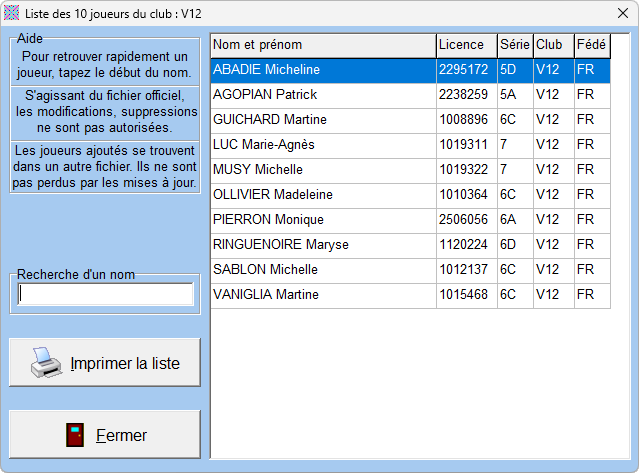Select LUC Marie-Agnès entry
The width and height of the screenshot is (639, 473).
323,145
